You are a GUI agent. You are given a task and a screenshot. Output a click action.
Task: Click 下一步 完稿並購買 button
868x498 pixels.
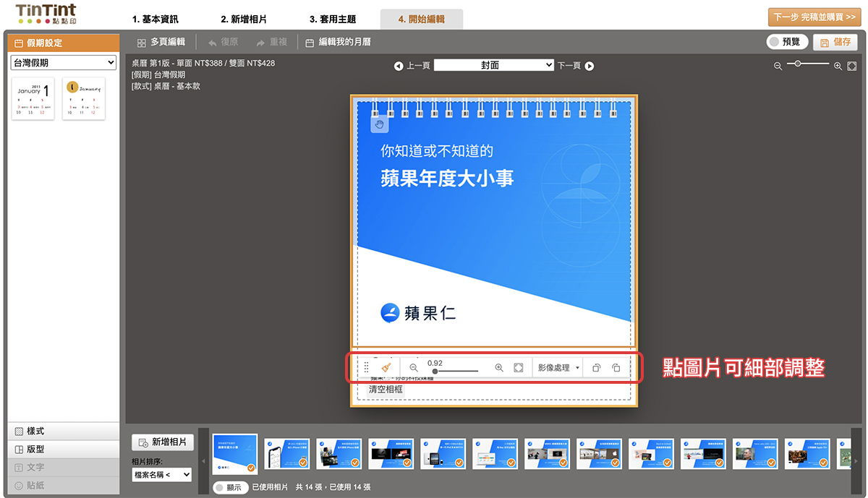pyautogui.click(x=814, y=17)
